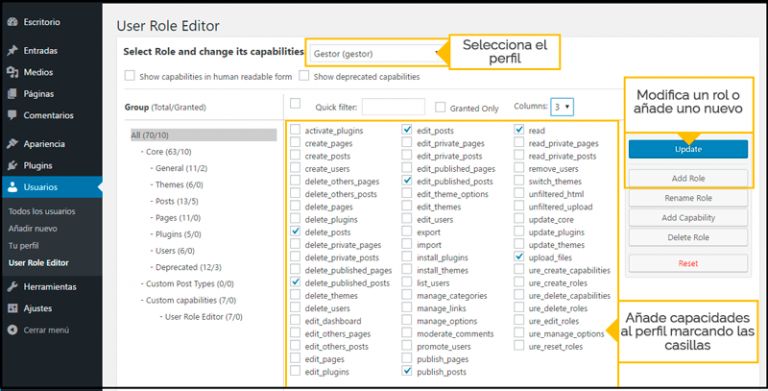Select the User Role Editor (7/0) group
This screenshot has height=391, width=768.
204,317
